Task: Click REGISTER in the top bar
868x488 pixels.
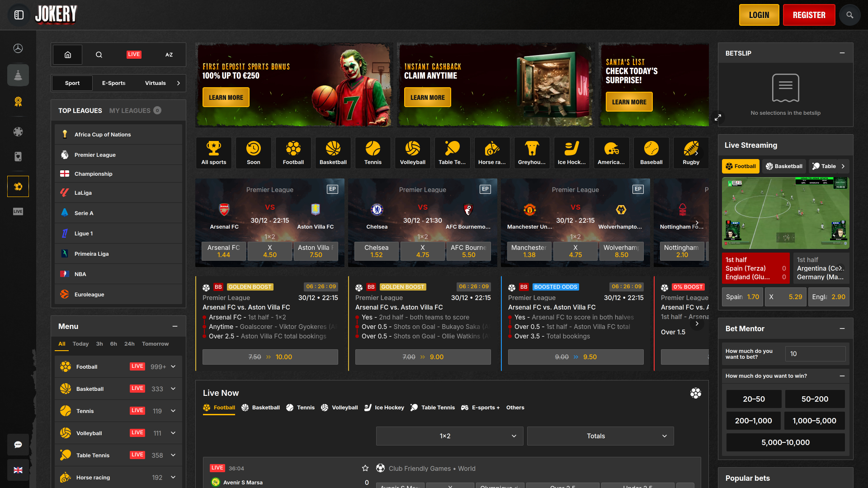Action: coord(809,14)
